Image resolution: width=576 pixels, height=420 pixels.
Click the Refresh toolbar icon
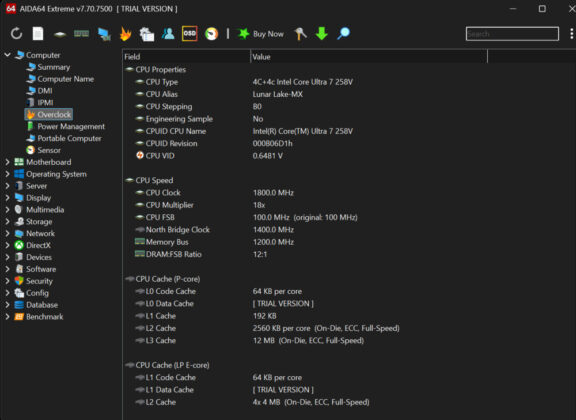(17, 34)
